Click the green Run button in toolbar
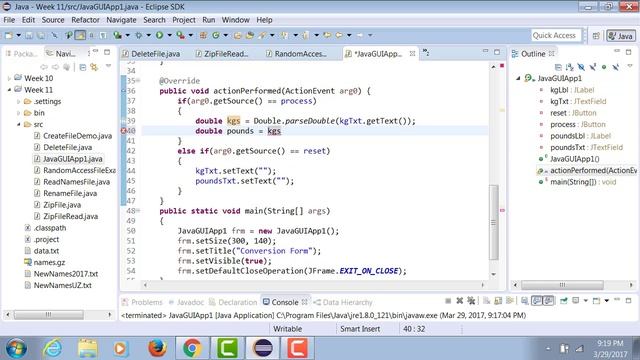The height and width of the screenshot is (360, 640). coord(159,36)
